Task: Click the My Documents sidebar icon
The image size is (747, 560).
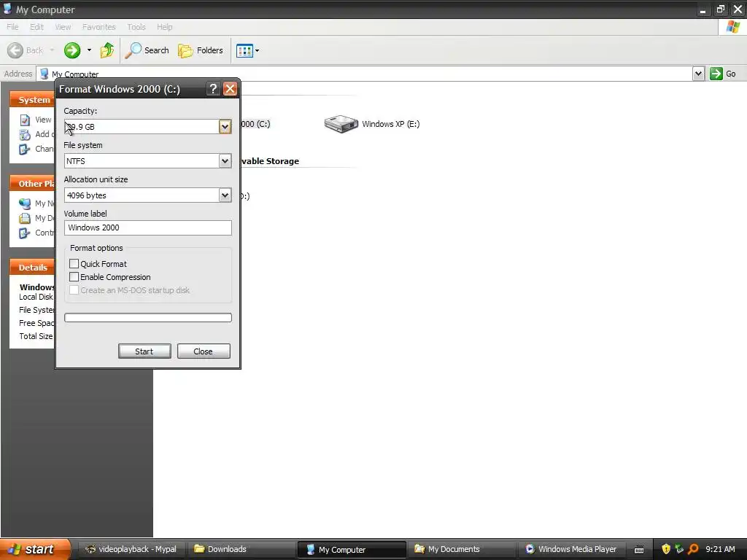Action: (x=25, y=218)
